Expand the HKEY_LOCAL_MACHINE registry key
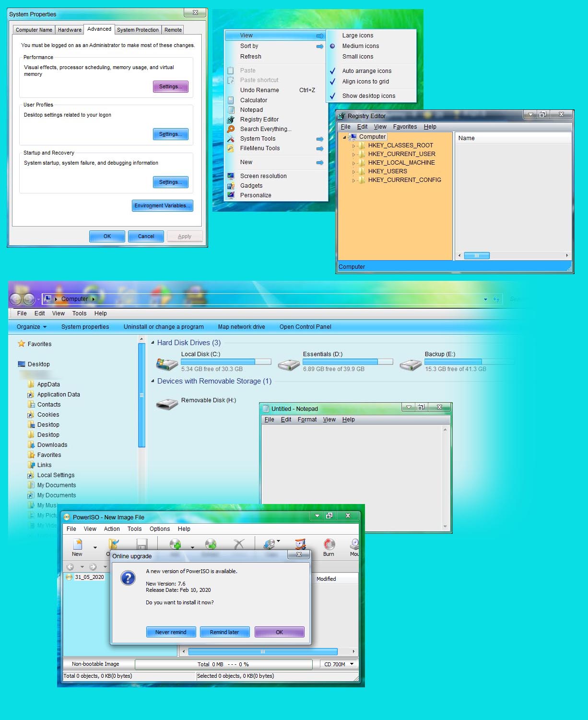The image size is (588, 720). coord(354,163)
